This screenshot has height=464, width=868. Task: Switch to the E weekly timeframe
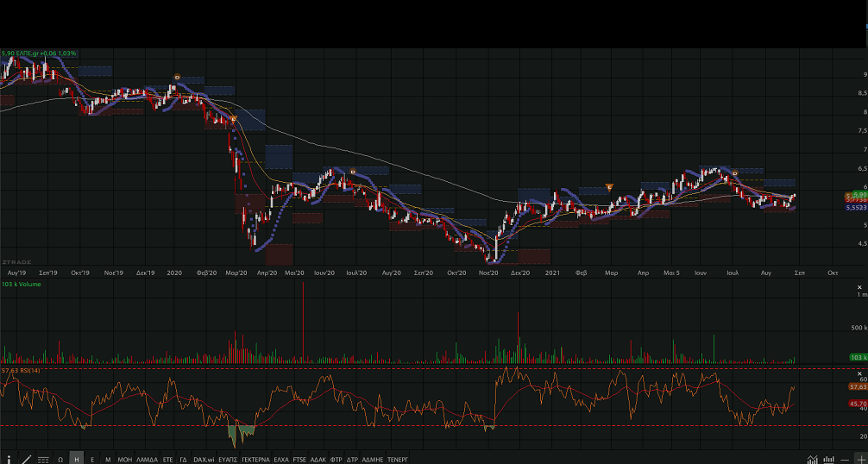click(x=92, y=460)
